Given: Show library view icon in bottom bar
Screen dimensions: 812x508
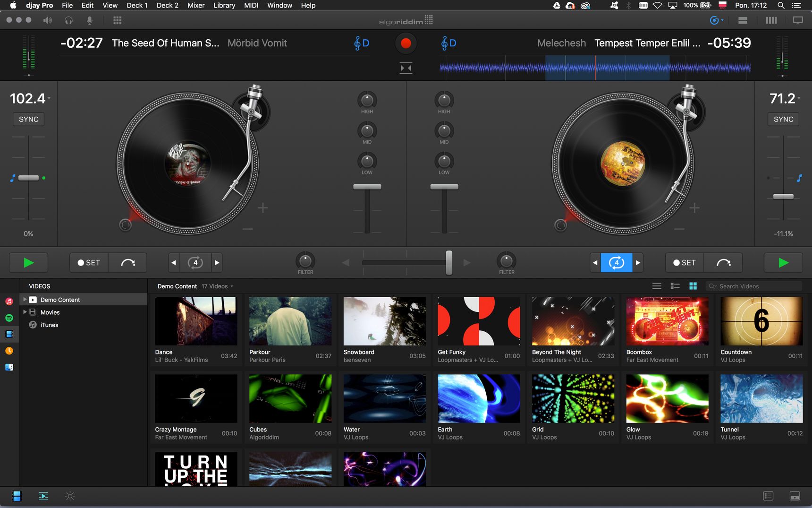Looking at the screenshot, I should pos(17,496).
